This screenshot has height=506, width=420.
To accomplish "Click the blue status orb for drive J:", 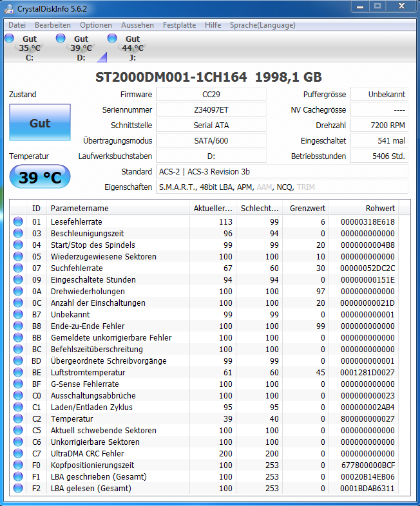I will 112,38.
